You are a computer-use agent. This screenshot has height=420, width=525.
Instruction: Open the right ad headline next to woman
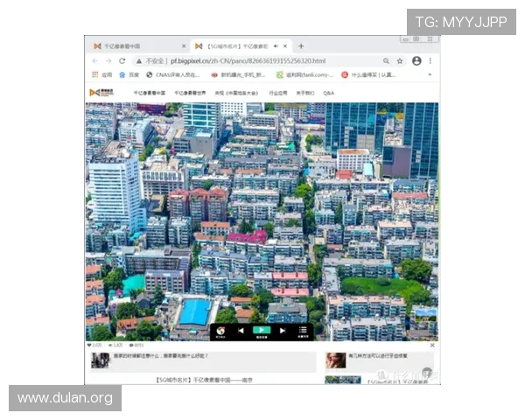378,356
